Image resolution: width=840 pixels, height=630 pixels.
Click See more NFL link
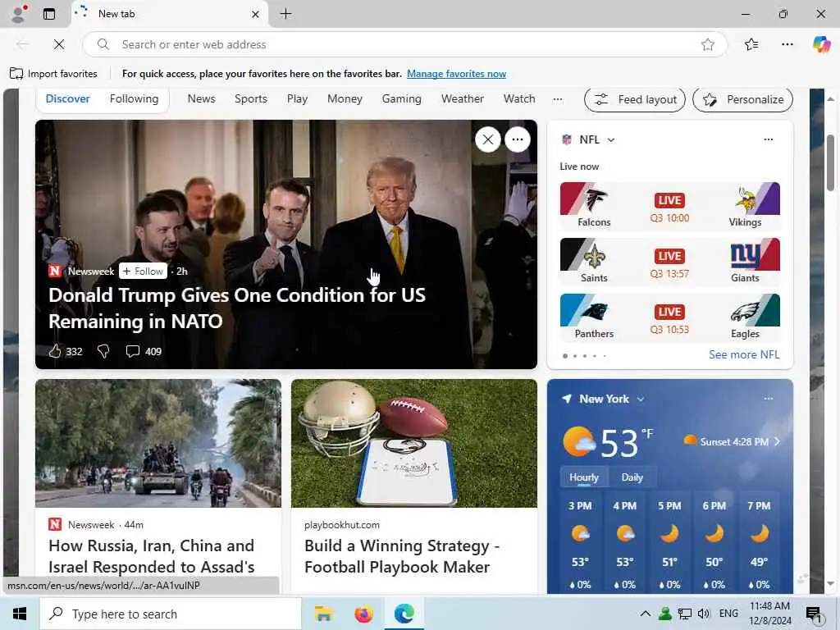tap(744, 354)
